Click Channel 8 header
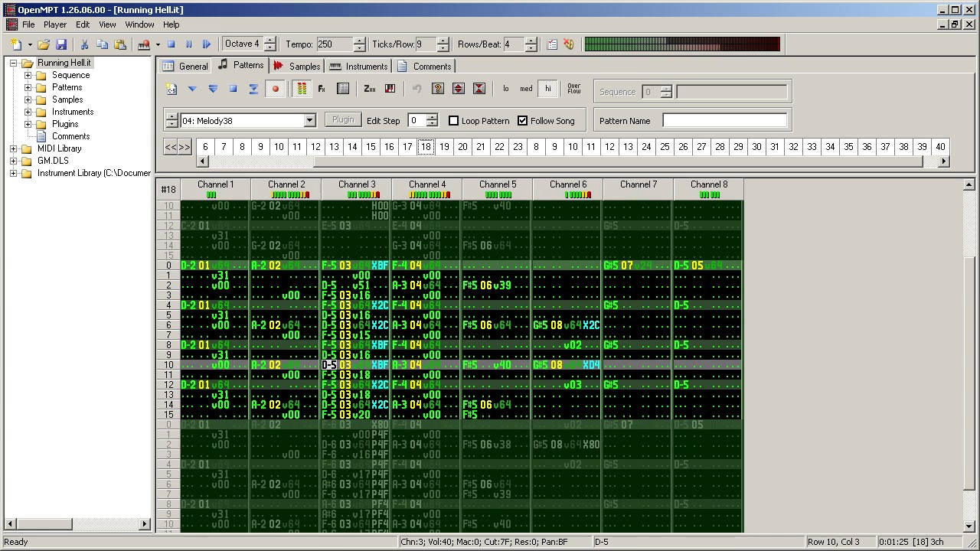 point(708,189)
